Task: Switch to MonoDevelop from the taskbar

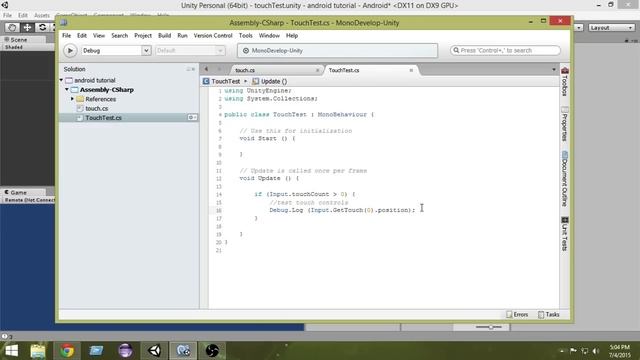Action: (183, 351)
